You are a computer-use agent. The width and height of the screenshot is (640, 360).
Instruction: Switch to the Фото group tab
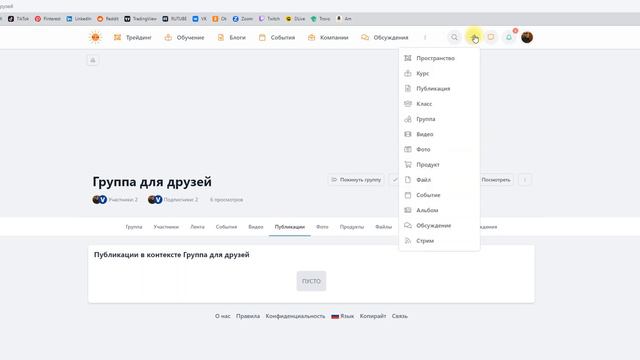[x=322, y=227]
